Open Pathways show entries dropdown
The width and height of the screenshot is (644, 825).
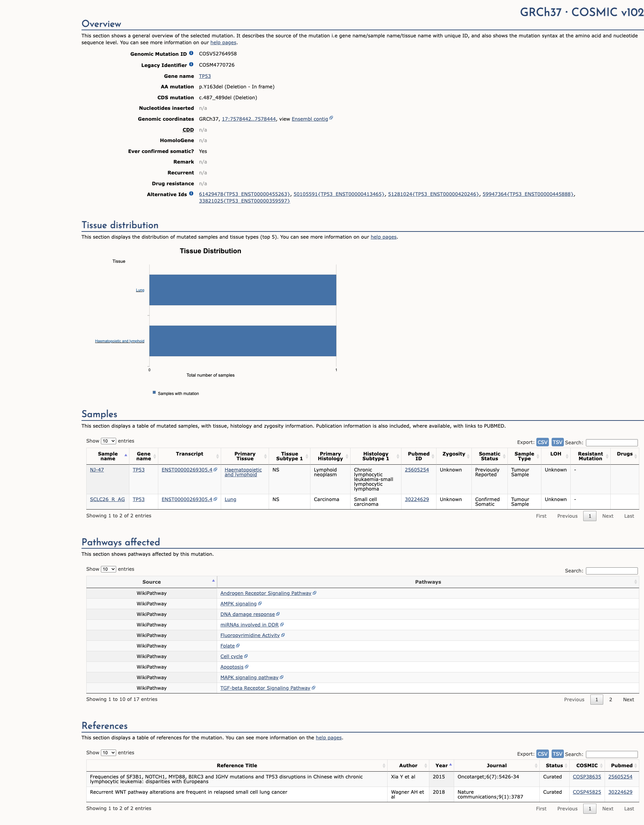click(x=108, y=569)
